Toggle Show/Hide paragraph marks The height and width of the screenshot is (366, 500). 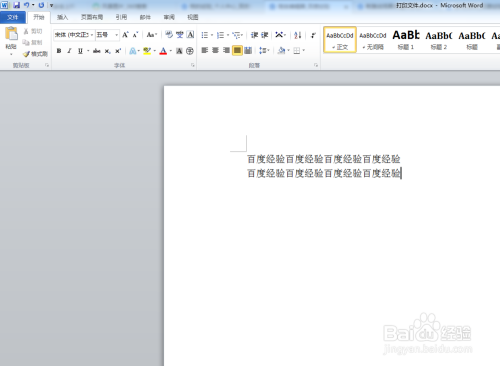click(x=313, y=35)
